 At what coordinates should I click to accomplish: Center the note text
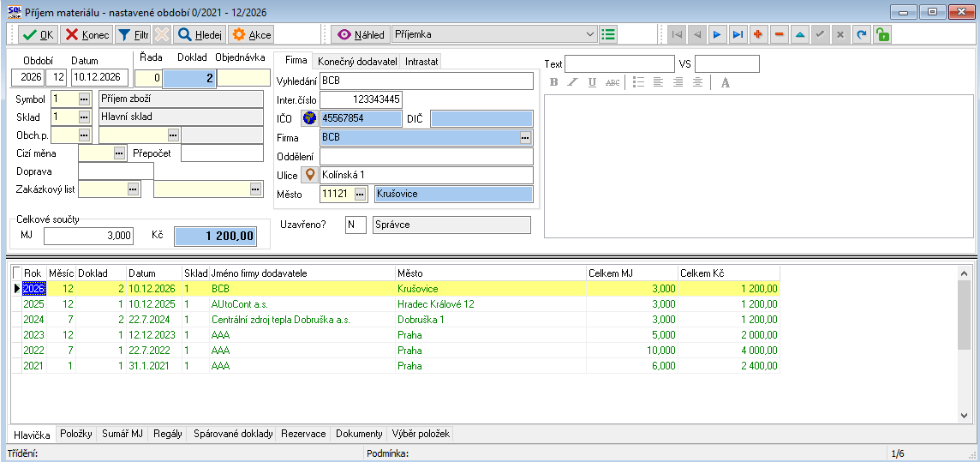coord(698,82)
